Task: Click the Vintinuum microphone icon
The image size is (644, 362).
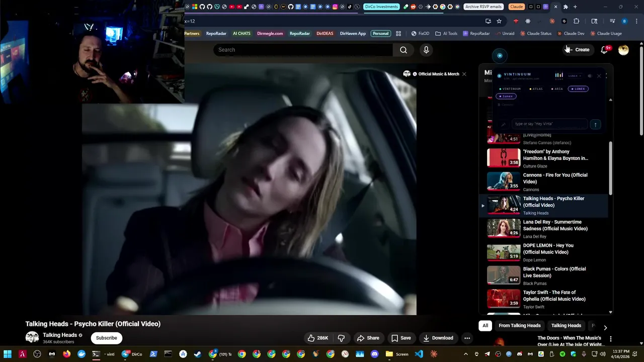Action: coord(503,124)
